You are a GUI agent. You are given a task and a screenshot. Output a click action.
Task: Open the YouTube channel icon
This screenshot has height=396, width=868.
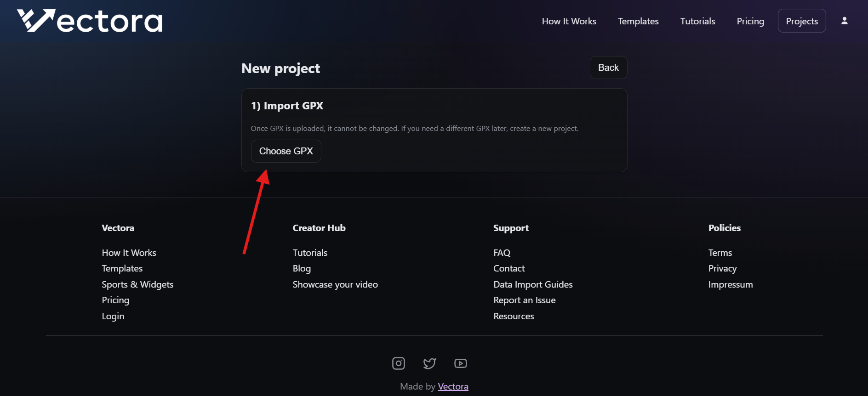click(x=460, y=363)
